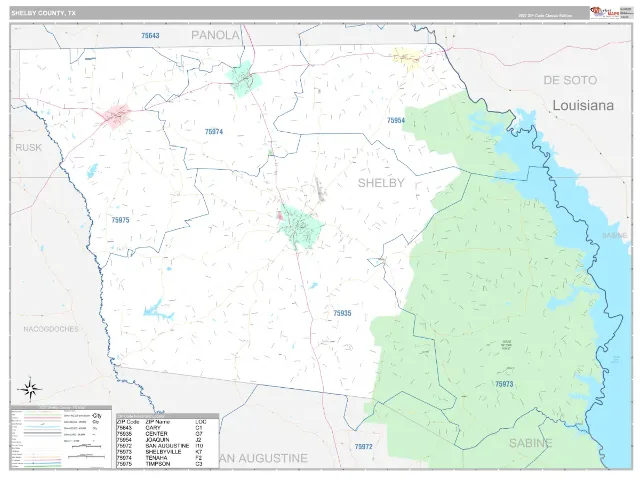Click the 'LOC' column header
This screenshot has width=640, height=480.
pos(201,422)
